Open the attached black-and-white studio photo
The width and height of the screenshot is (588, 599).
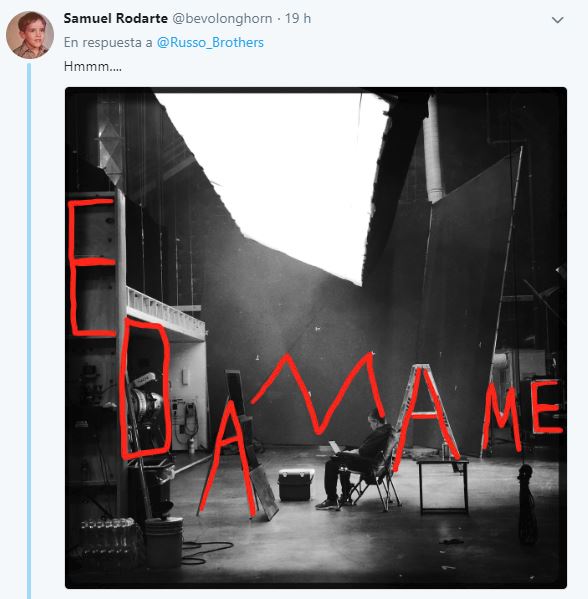[316, 338]
